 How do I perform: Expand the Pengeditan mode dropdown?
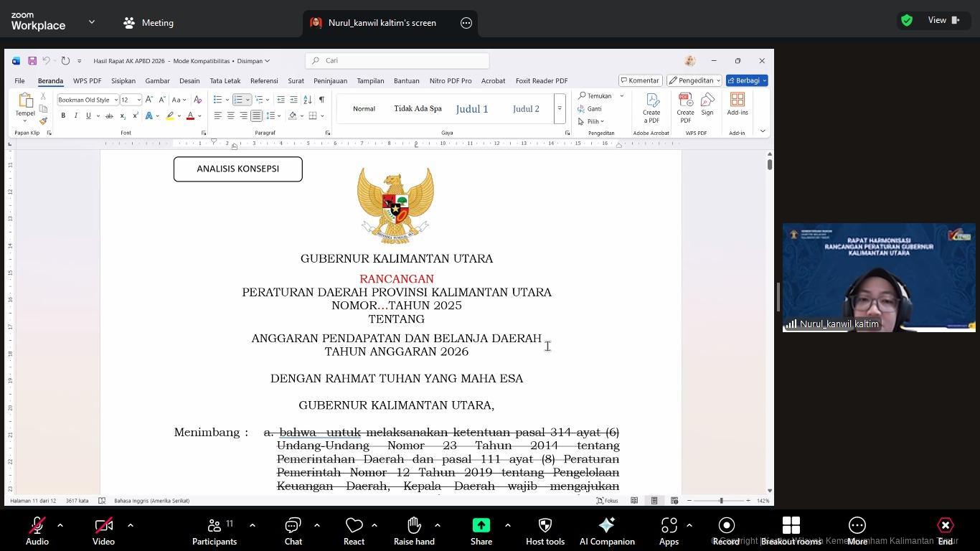(719, 80)
